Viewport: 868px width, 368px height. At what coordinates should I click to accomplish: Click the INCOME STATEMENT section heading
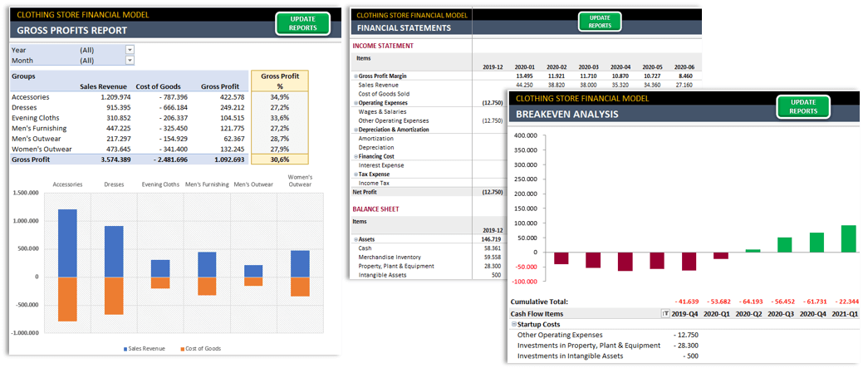pyautogui.click(x=383, y=46)
